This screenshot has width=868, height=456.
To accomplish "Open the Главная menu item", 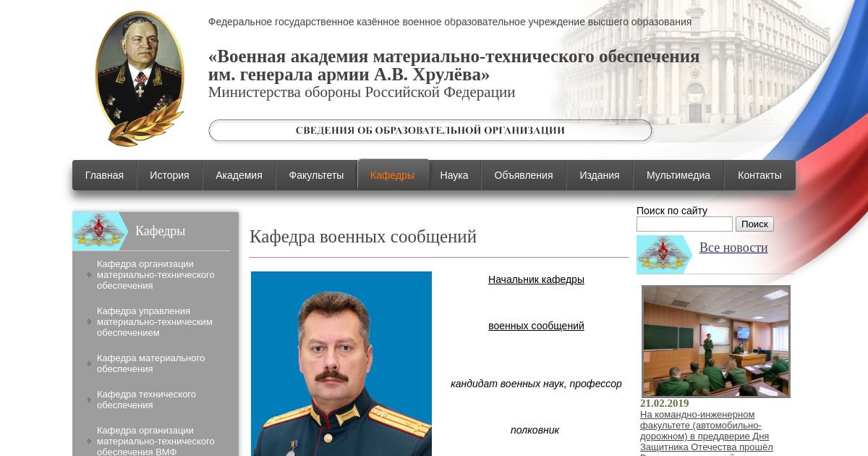I will pos(104,175).
